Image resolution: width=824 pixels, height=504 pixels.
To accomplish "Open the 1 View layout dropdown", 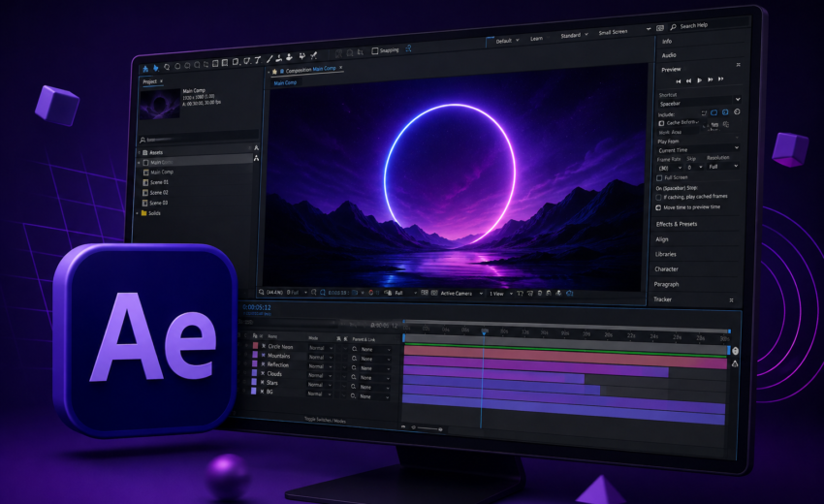I will [x=501, y=294].
